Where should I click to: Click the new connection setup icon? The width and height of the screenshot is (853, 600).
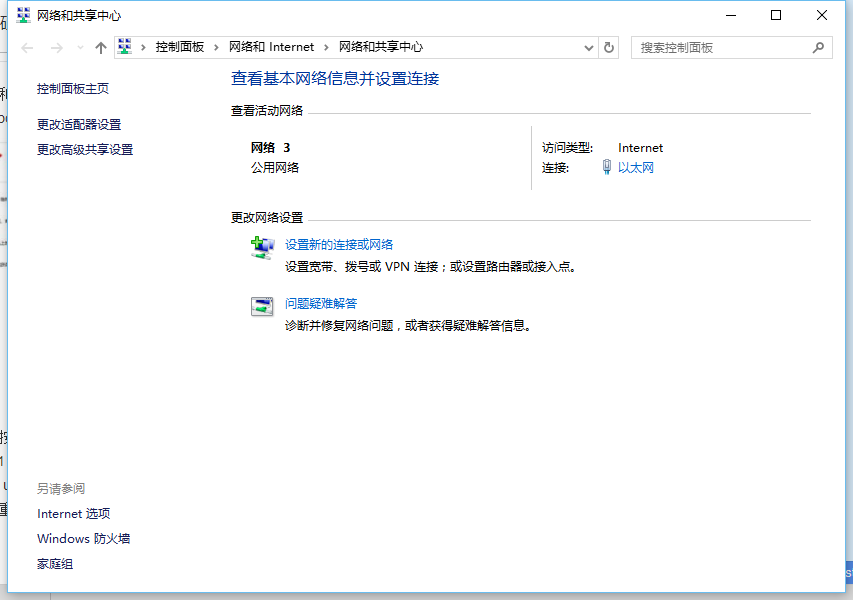pyautogui.click(x=262, y=248)
